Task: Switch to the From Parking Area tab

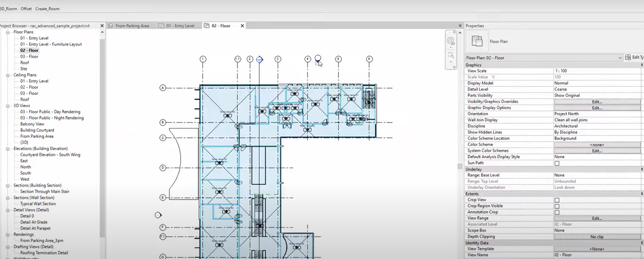Action: click(x=132, y=26)
